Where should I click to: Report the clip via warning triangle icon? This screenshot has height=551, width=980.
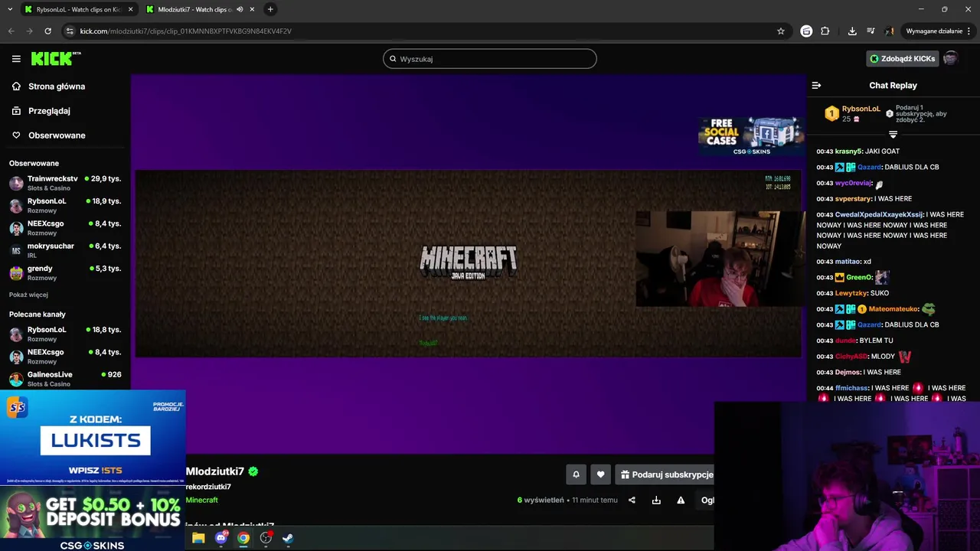pyautogui.click(x=681, y=500)
